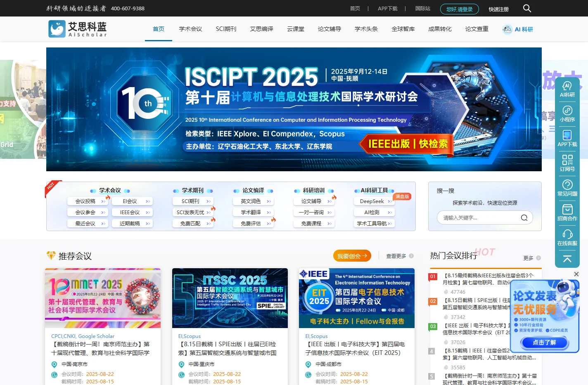The image size is (588, 385).
Task: Click the 我要创会 orange button
Action: point(352,256)
